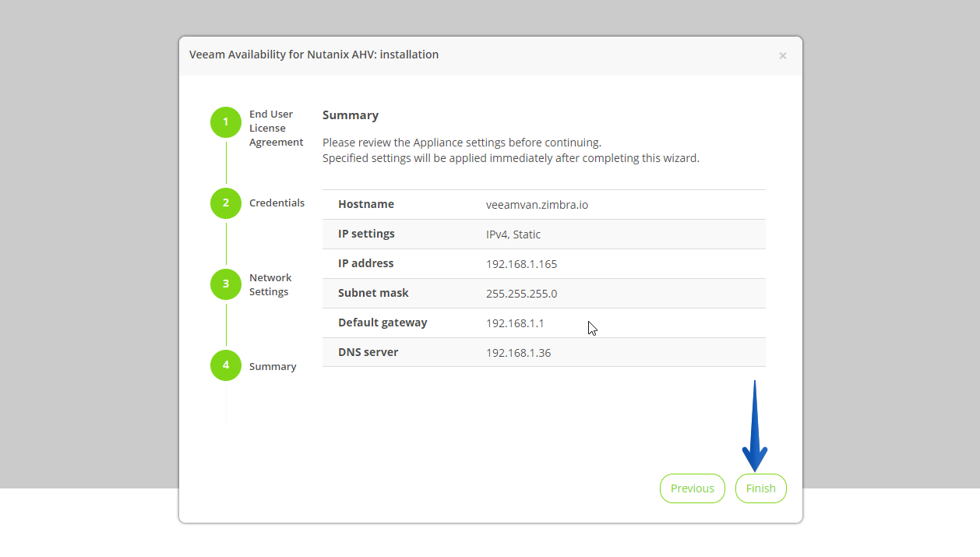Click the IP settings value IPv4, Static
This screenshot has height=557, width=980.
pos(513,234)
